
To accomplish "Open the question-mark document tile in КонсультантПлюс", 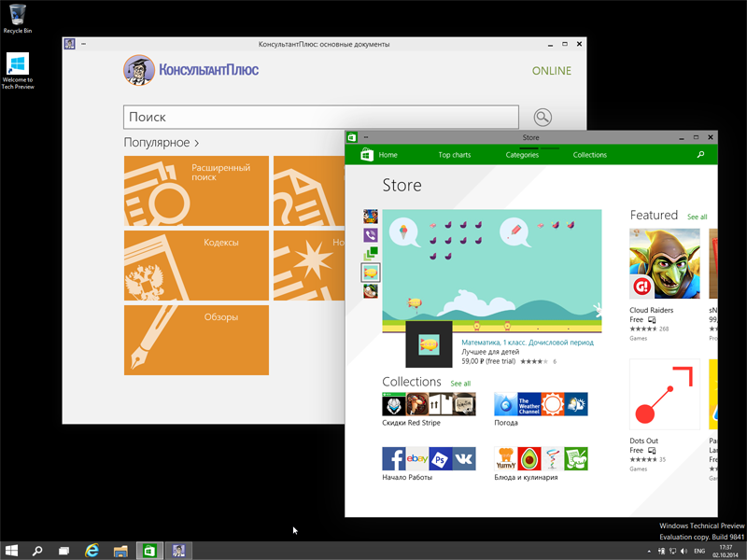I will click(x=309, y=191).
